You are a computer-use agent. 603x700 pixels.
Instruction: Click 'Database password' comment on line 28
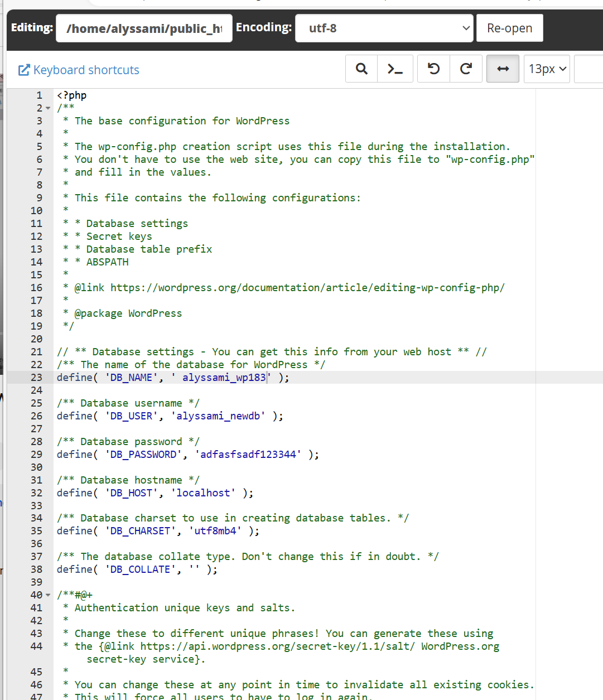[x=131, y=442]
